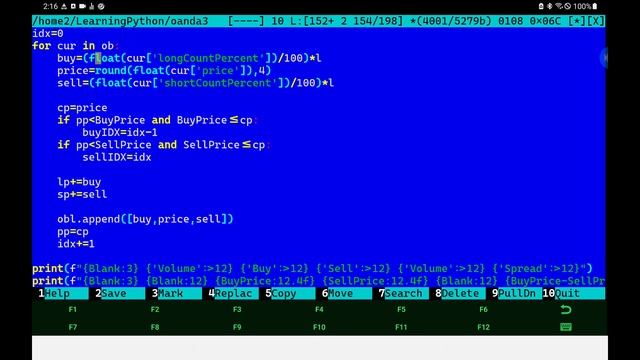This screenshot has height=360, width=640.
Task: Tap the F11 soft key
Action: click(401, 327)
